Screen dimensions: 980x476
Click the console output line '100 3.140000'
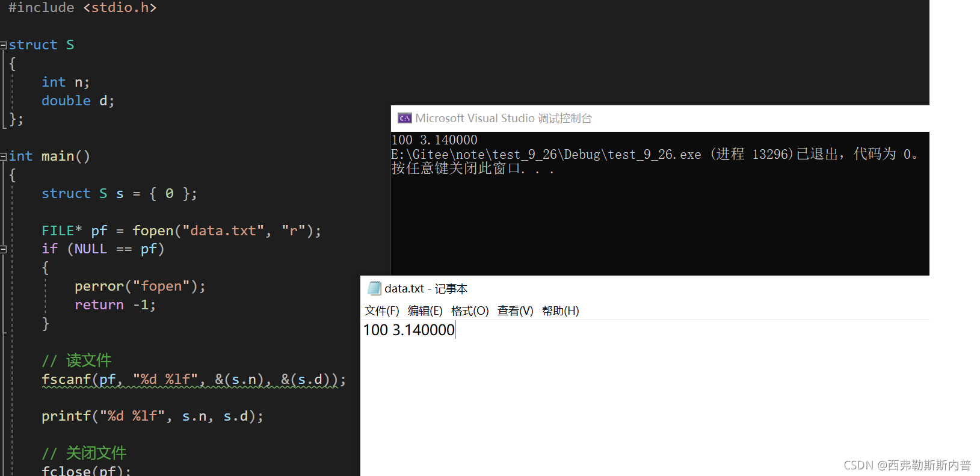coord(434,140)
